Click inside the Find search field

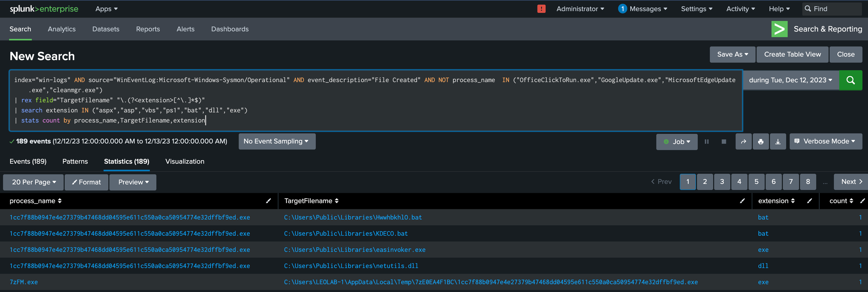(x=832, y=9)
